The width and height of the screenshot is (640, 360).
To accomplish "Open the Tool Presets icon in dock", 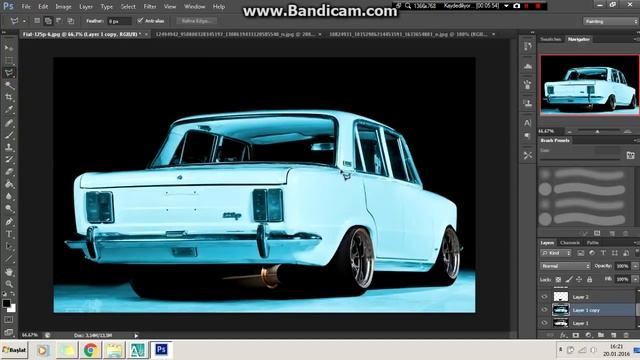I will (528, 155).
